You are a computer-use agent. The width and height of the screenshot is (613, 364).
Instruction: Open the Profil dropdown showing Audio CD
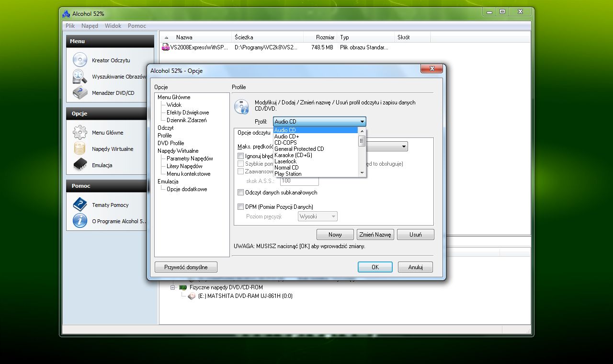[319, 122]
